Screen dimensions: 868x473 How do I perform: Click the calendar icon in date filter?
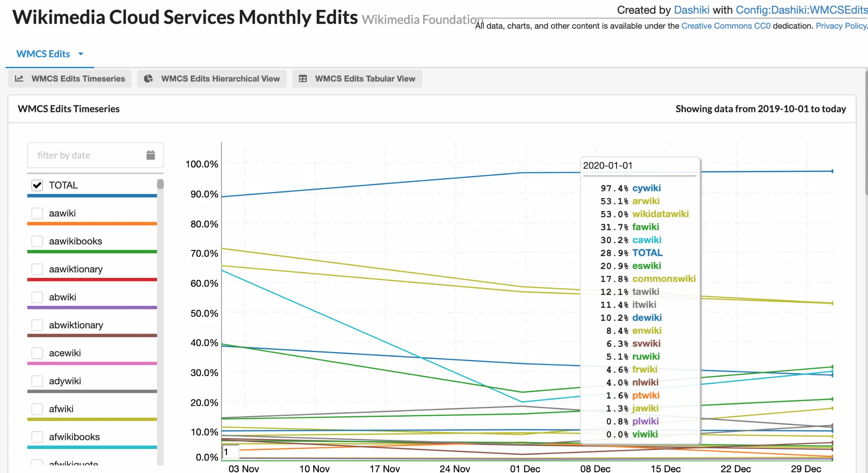(150, 155)
